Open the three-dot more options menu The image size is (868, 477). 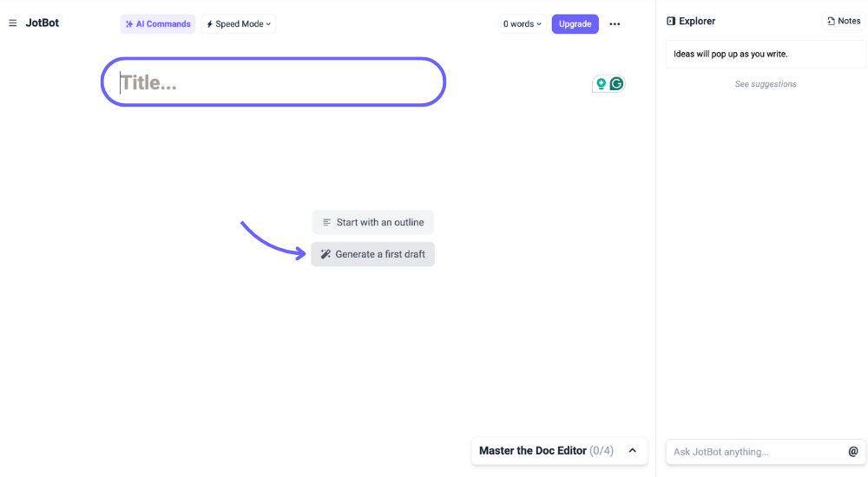point(615,23)
